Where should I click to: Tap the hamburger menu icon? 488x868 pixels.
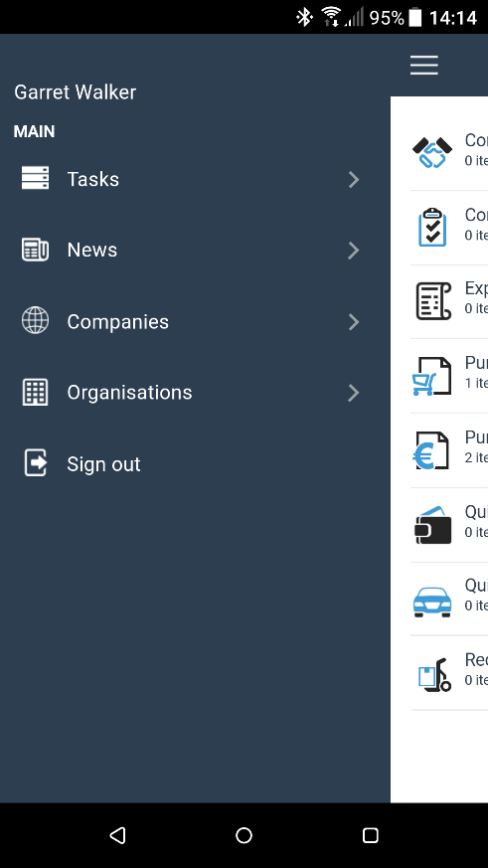[424, 65]
